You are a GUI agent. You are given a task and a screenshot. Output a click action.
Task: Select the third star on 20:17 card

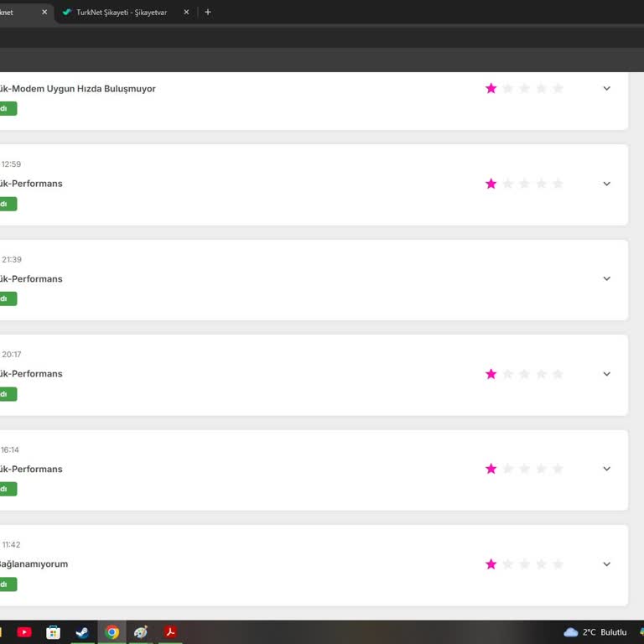point(524,374)
